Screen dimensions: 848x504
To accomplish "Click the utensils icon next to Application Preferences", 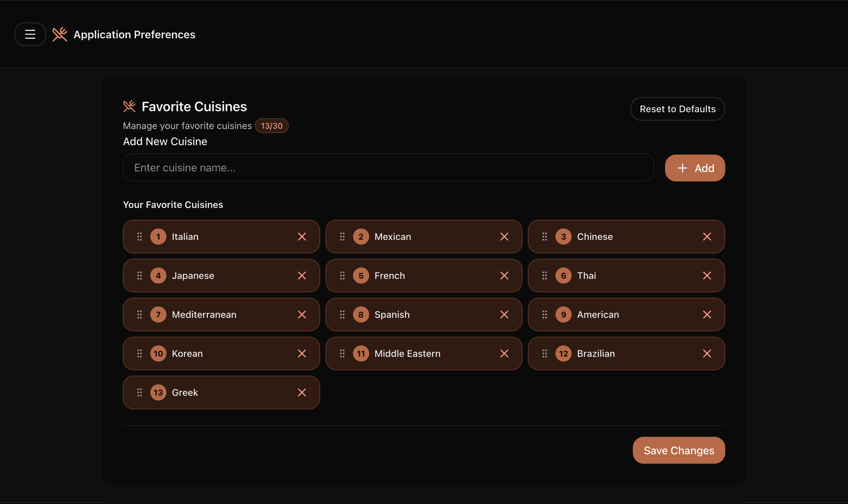I will click(60, 34).
